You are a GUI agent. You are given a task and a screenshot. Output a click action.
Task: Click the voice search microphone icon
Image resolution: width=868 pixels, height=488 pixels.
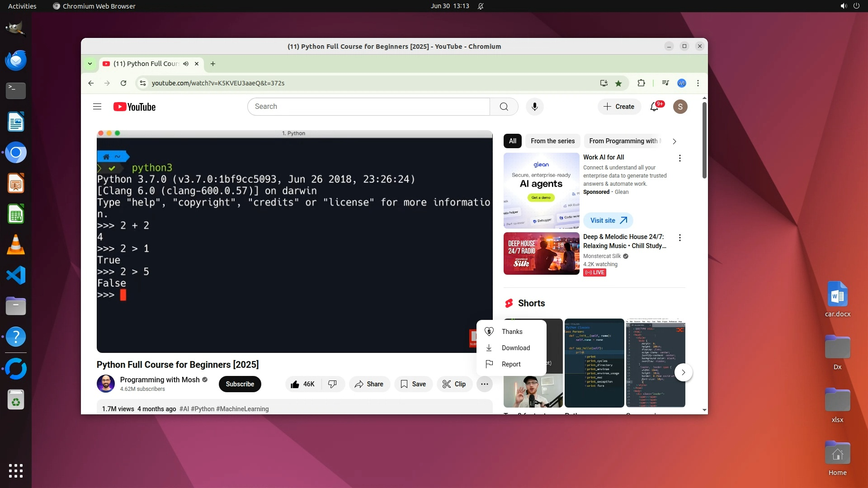[x=534, y=107]
